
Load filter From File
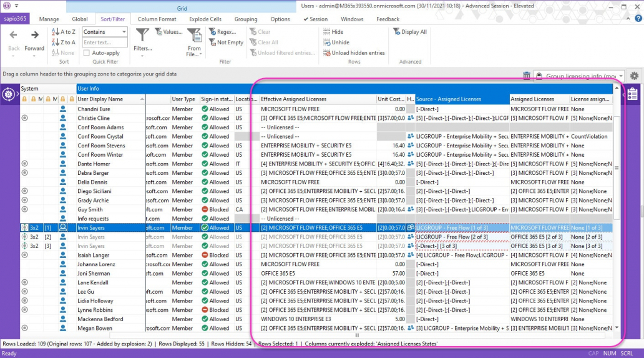click(194, 42)
